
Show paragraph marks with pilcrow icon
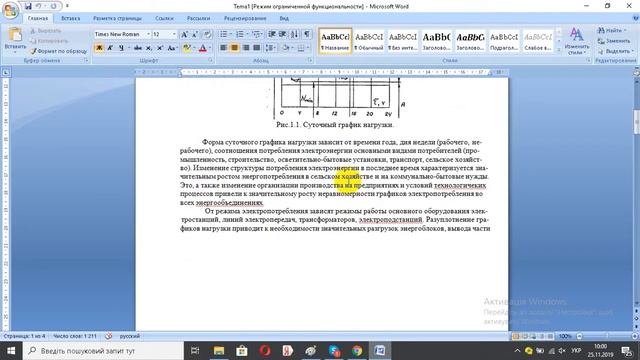[307, 34]
